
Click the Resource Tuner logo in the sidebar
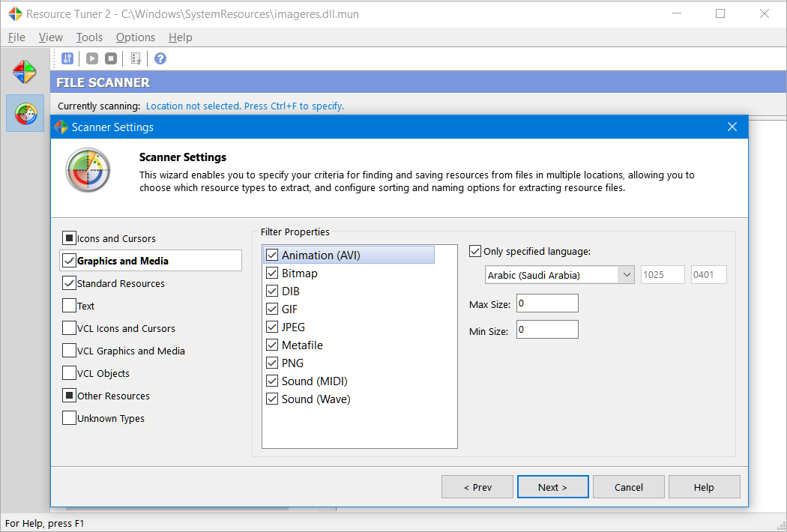[x=25, y=71]
